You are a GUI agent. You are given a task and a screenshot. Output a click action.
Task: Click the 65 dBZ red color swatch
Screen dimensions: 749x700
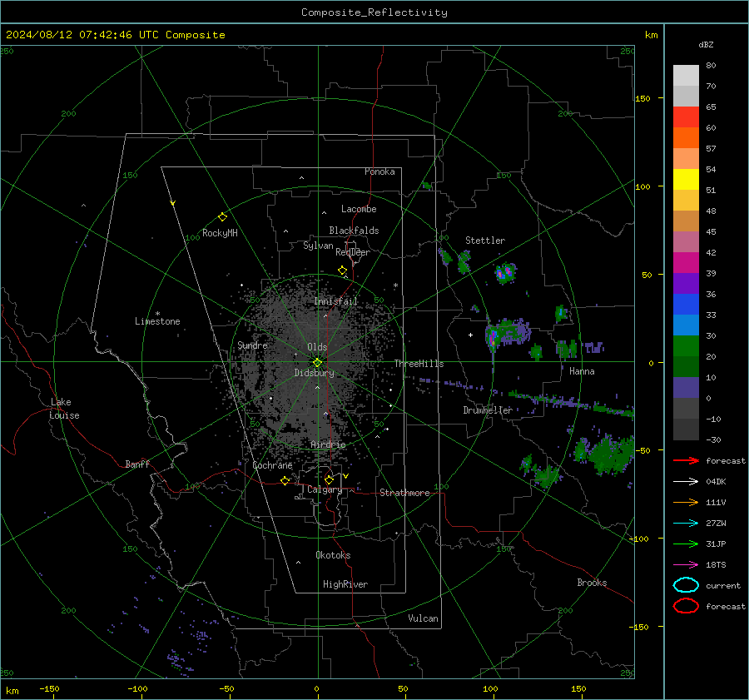click(686, 117)
